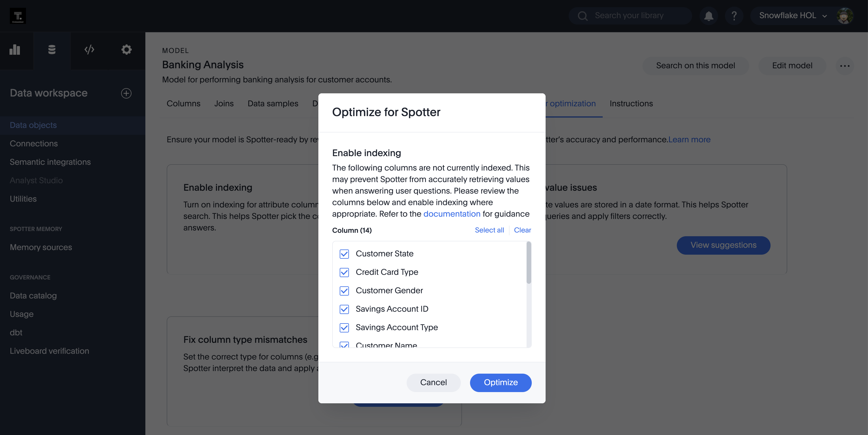
Task: Click the View suggestions button
Action: pyautogui.click(x=724, y=245)
